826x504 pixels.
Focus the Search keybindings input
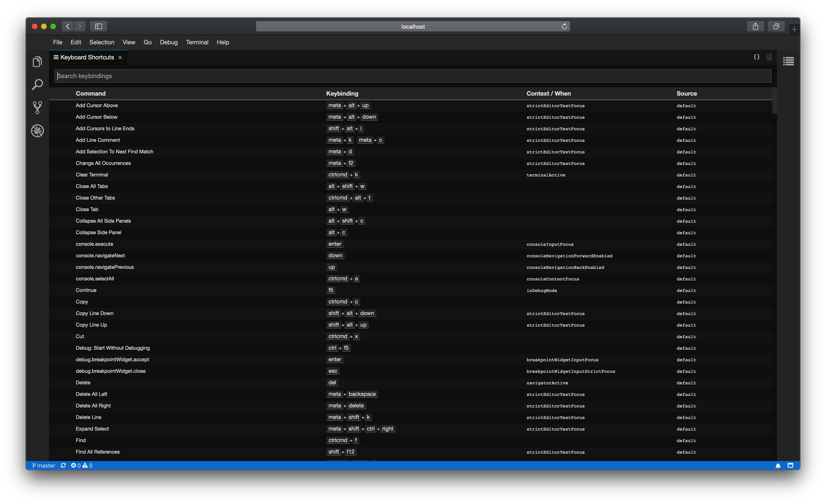[x=413, y=76]
